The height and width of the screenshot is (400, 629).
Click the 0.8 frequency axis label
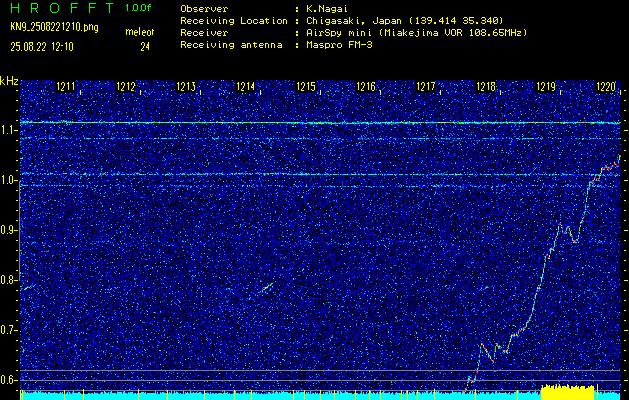pos(8,280)
